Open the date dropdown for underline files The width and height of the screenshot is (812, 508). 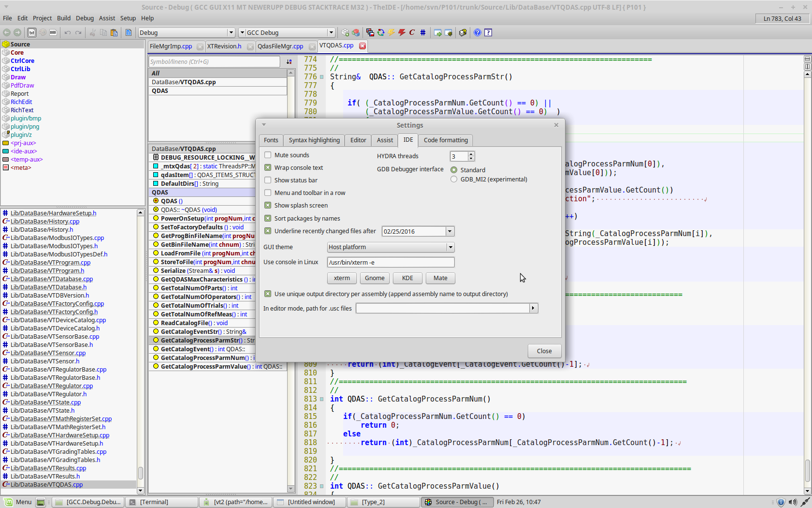[x=449, y=232]
